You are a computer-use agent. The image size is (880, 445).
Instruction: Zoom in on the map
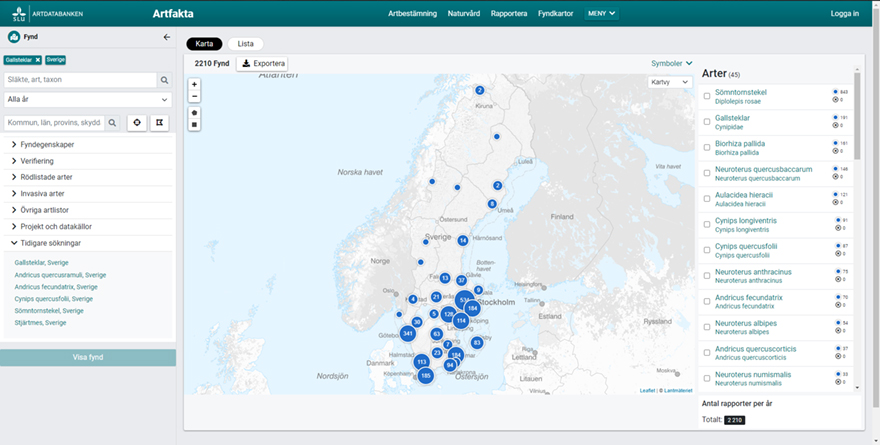(194, 85)
